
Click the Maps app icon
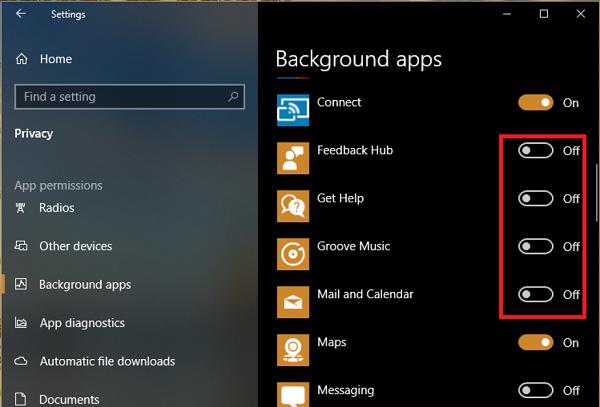[292, 349]
